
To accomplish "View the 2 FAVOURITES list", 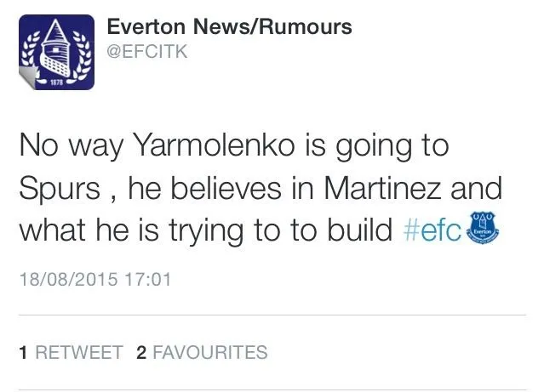I will 202,352.
